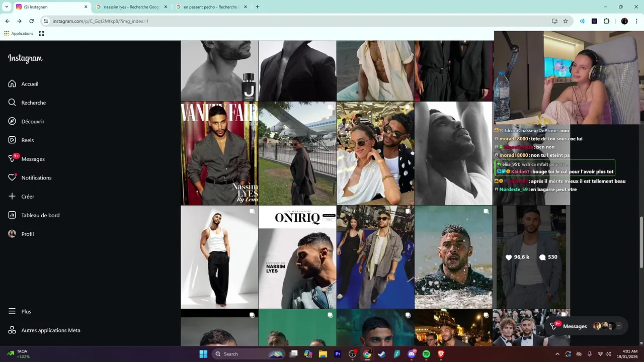
Task: Open Premiere Pro from taskbar
Action: click(338, 354)
